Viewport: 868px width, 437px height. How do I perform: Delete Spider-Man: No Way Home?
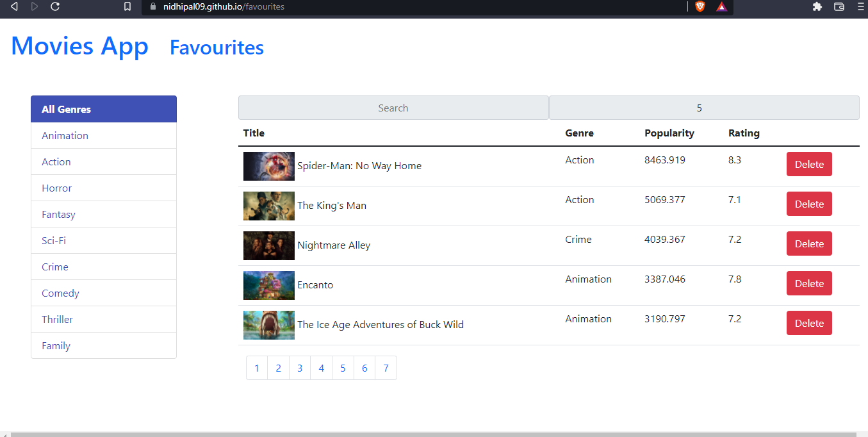point(809,165)
